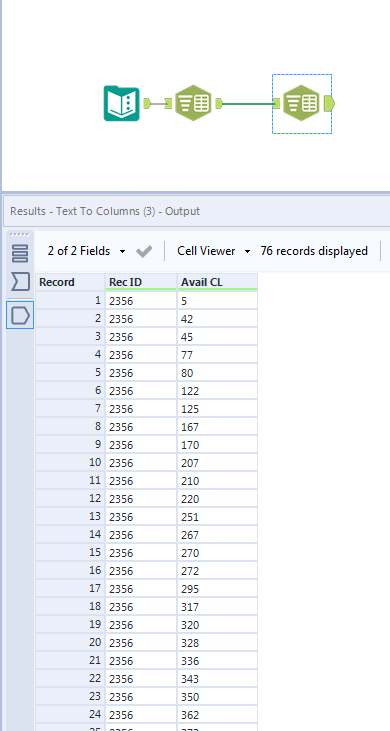390x731 pixels.
Task: Show the messages view in Results panel
Action: 20,253
